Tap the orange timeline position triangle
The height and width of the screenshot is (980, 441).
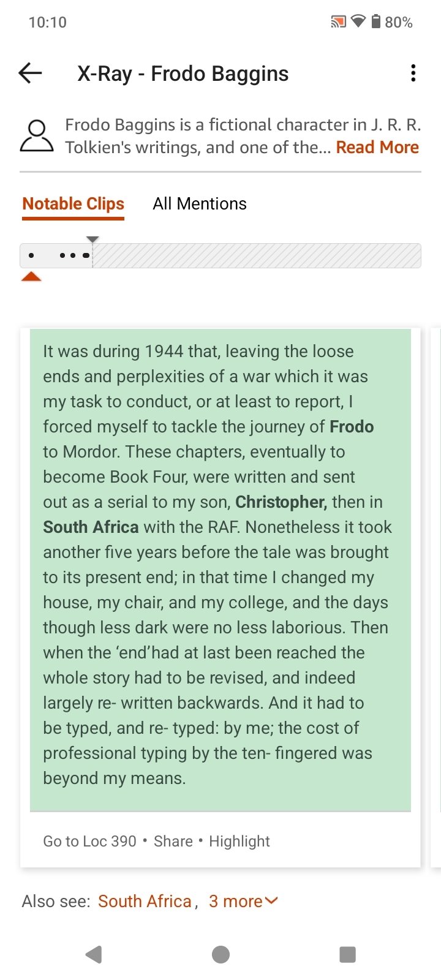[31, 277]
